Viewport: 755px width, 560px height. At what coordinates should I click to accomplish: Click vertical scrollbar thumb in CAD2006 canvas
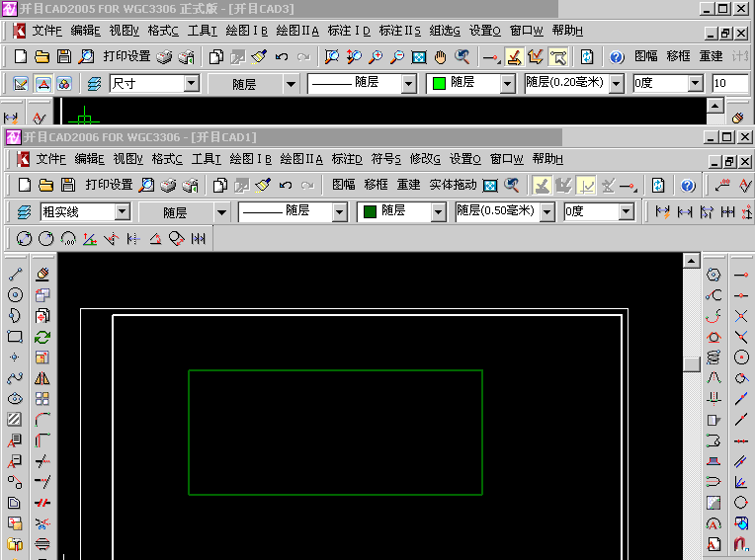pos(692,364)
